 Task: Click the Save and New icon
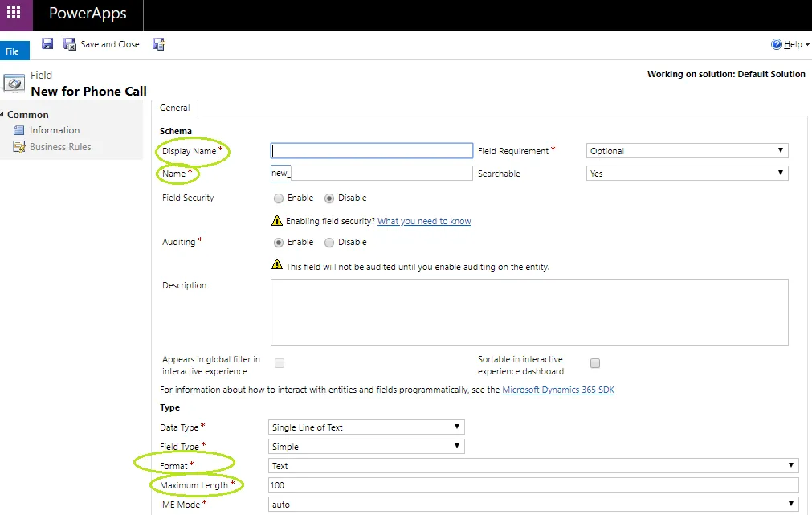158,44
